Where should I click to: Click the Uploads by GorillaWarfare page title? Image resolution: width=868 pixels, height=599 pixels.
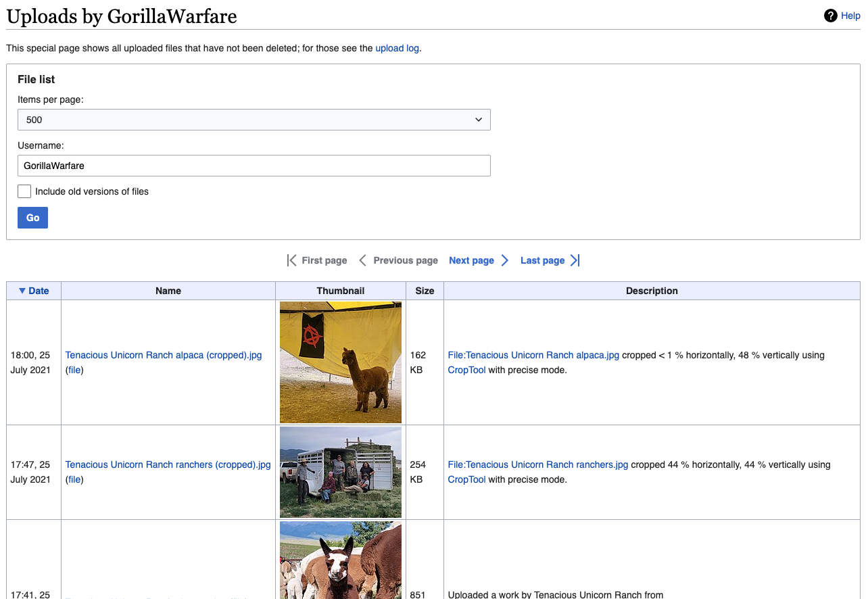point(122,16)
